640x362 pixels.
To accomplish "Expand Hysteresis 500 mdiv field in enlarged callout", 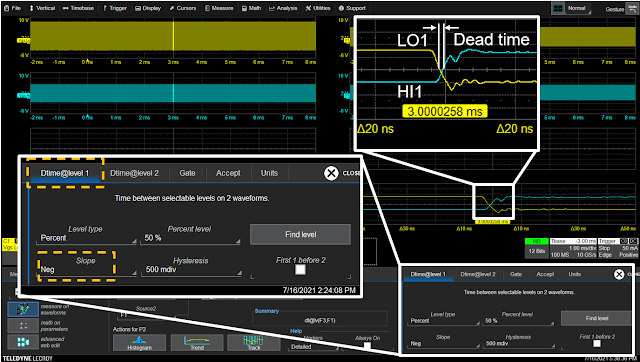I will 191,270.
